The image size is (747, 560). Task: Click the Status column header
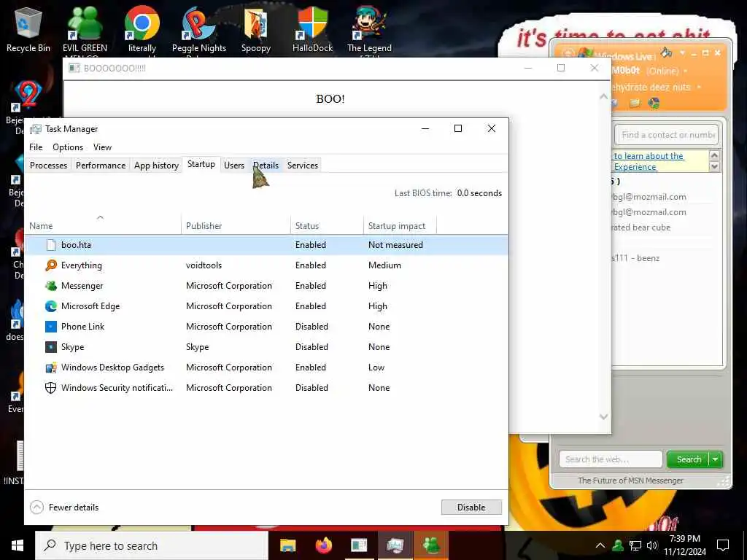328,226
